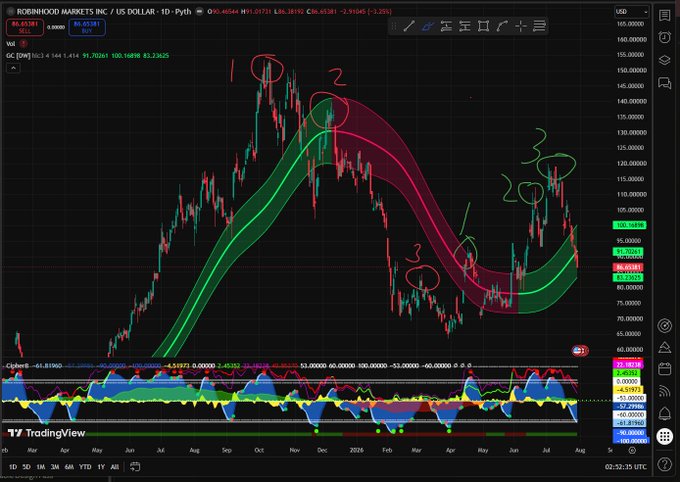Click the earnings event flag marker
Image resolution: width=680 pixels, height=482 pixels.
pyautogui.click(x=579, y=351)
